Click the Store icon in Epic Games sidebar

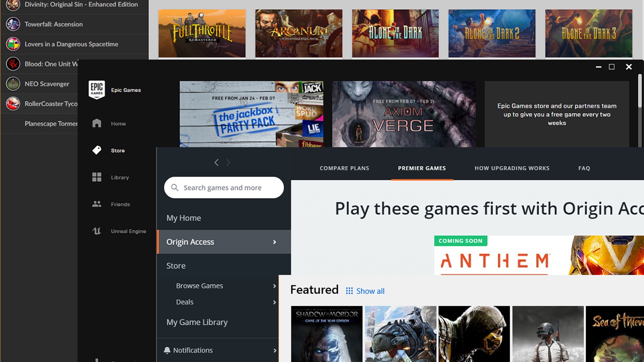point(97,150)
